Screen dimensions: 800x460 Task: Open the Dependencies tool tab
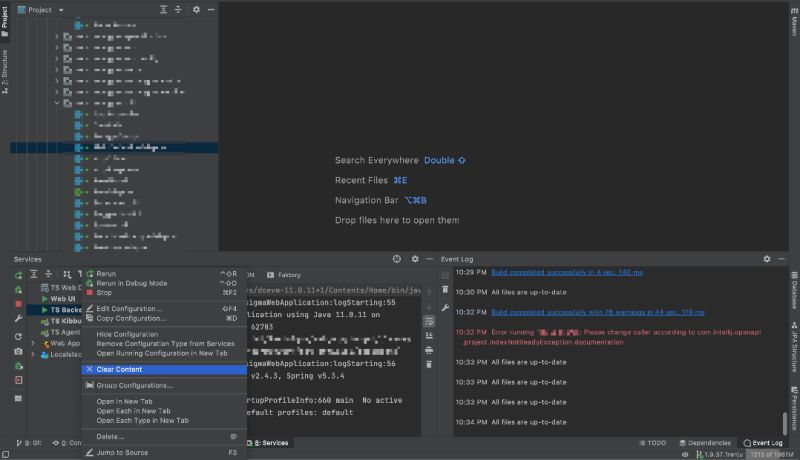[x=705, y=443]
